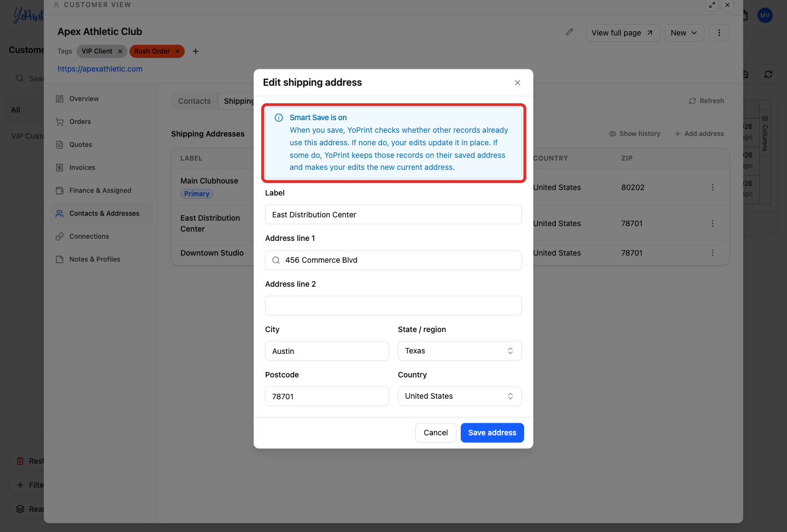Open Connections in the sidebar

pos(101,237)
